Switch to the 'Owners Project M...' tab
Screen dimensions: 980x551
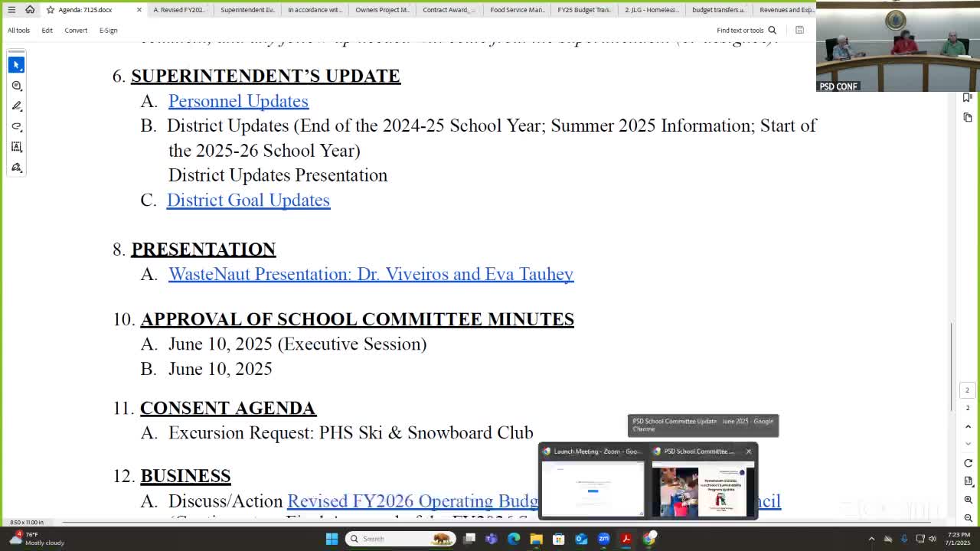[x=382, y=10]
